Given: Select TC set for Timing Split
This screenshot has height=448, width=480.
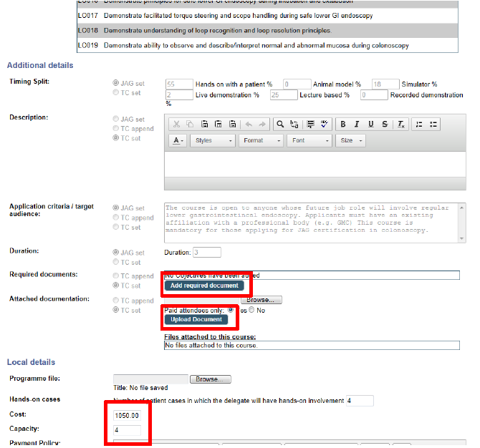Looking at the screenshot, I should [116, 93].
